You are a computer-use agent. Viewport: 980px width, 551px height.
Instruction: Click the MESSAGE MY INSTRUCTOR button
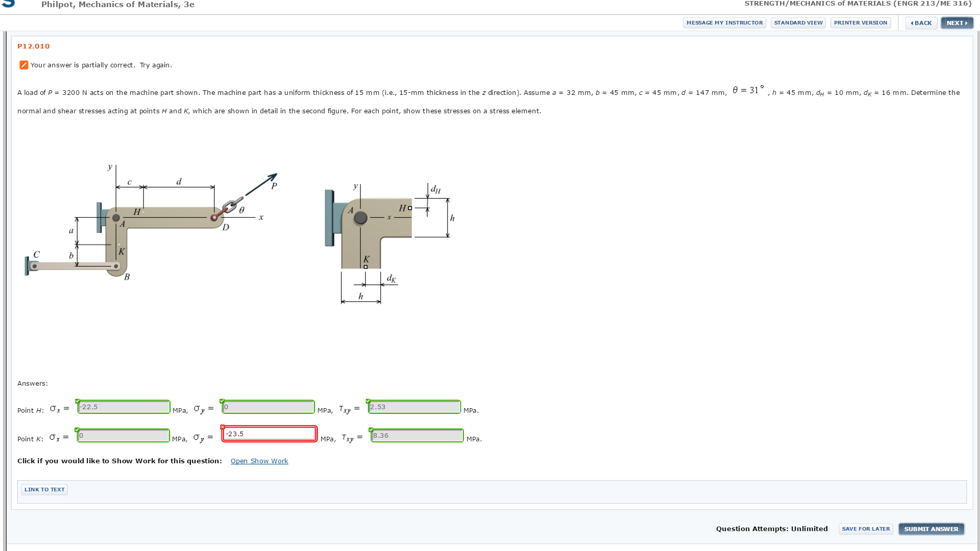724,22
